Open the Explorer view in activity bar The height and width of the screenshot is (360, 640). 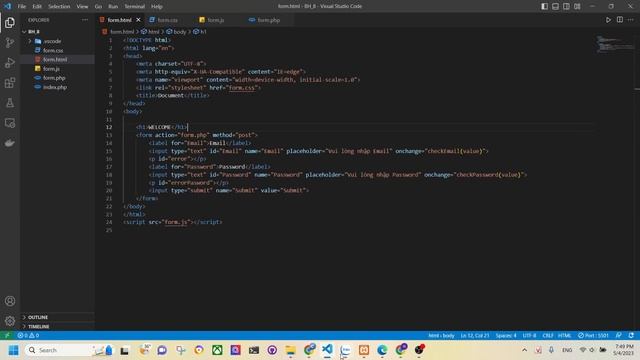10,22
